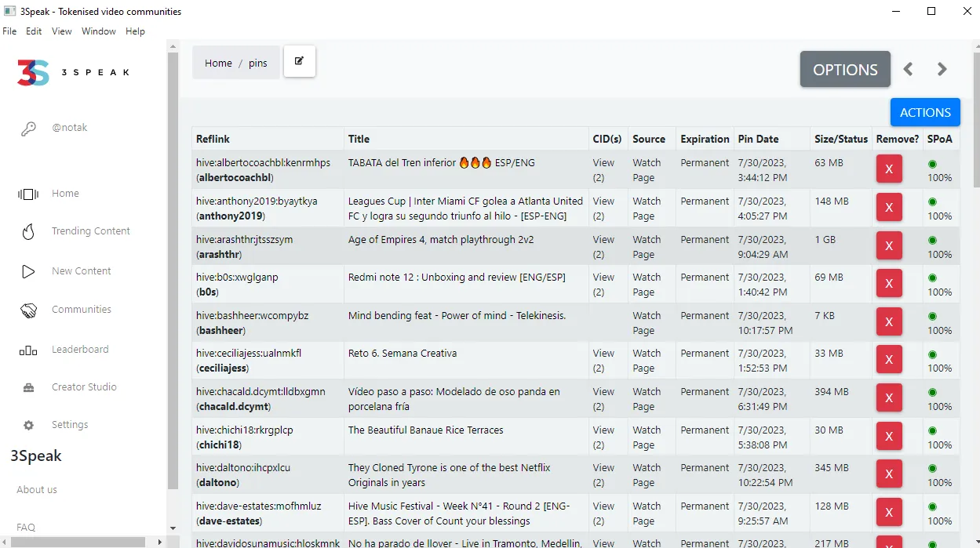
Task: Go back with the left chevron
Action: click(908, 69)
